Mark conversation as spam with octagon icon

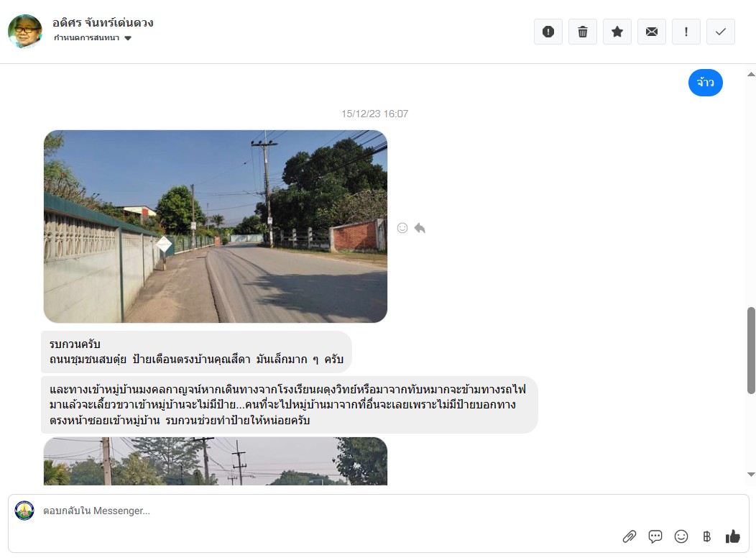(548, 32)
